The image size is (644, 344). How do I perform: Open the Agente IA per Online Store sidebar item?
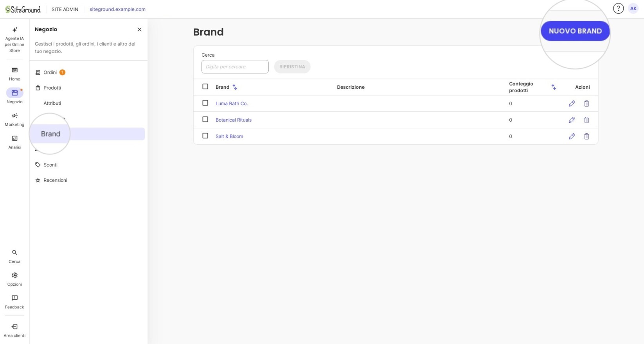coord(14,39)
